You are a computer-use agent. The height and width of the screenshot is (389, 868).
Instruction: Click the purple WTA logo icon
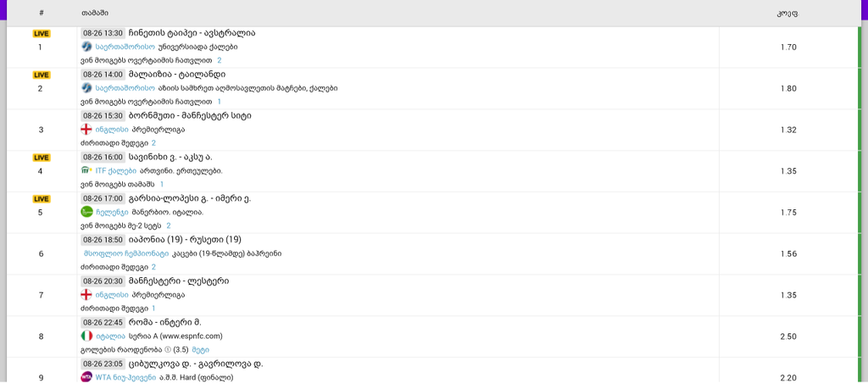[x=86, y=377]
